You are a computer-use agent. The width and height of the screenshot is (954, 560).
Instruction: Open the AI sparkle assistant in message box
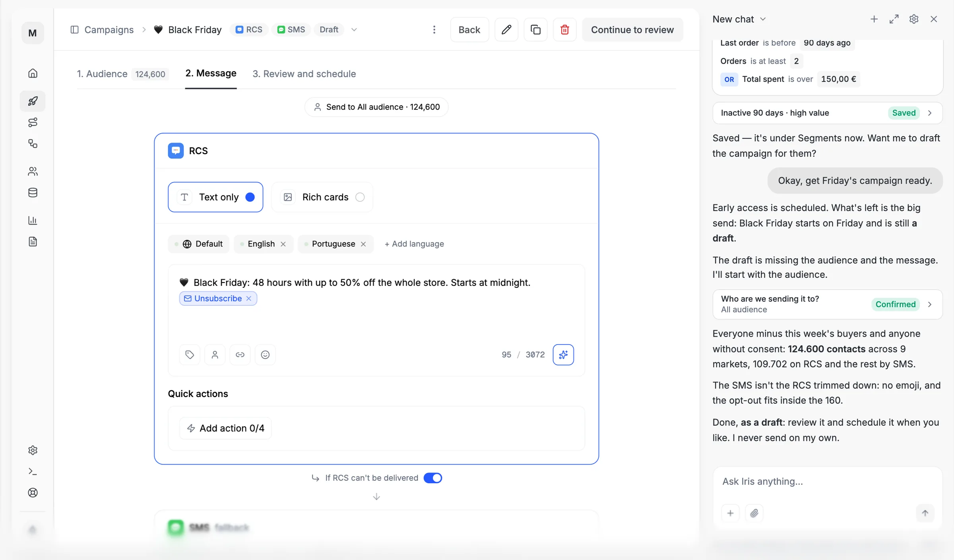(563, 355)
